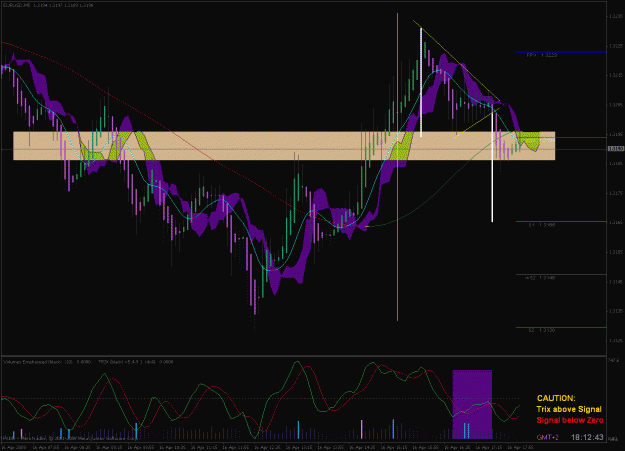The height and width of the screenshot is (451, 625).
Task: Select the tall yellow vertical line
Action: 397,167
